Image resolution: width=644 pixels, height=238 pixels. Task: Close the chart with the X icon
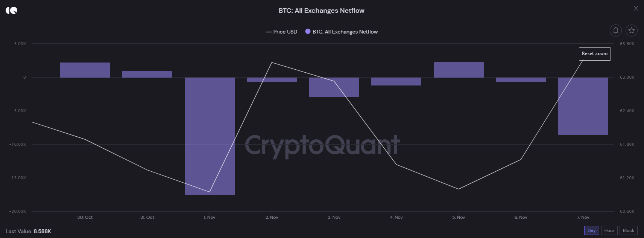click(636, 8)
